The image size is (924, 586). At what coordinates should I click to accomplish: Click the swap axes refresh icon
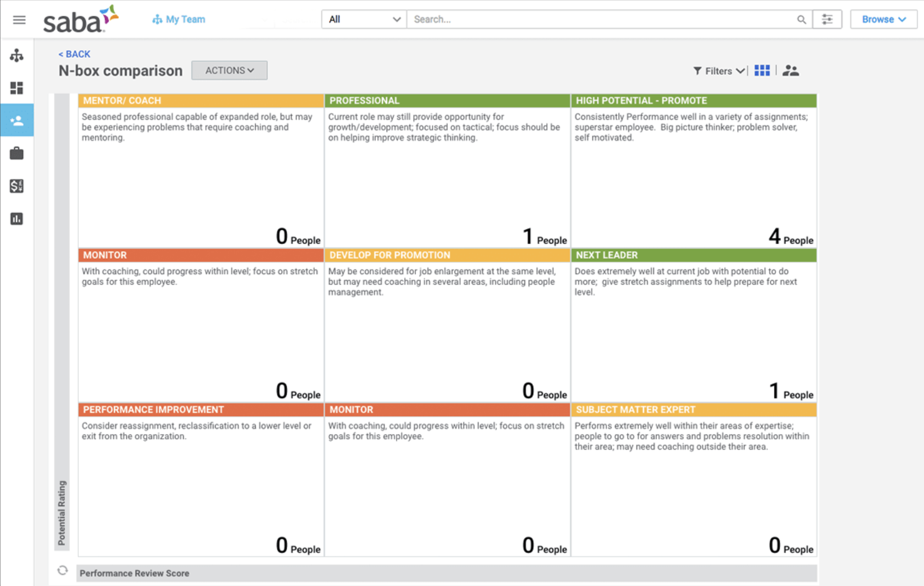pos(62,571)
